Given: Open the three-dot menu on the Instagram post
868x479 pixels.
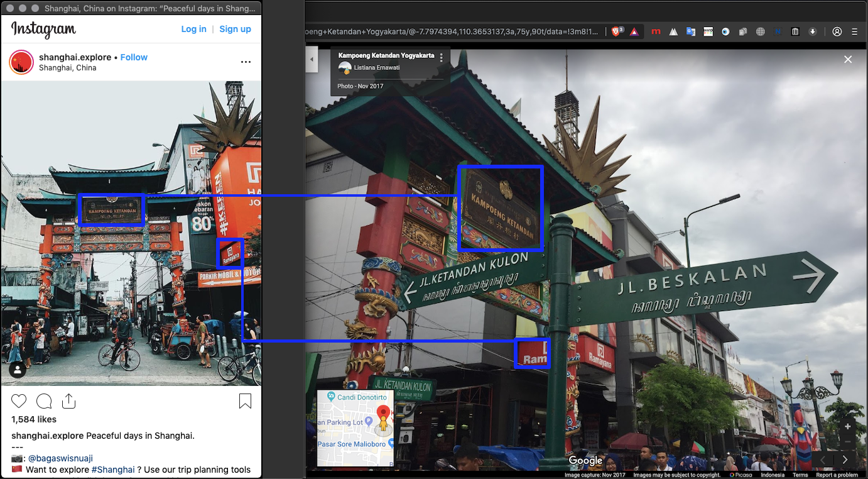Looking at the screenshot, I should coord(246,62).
